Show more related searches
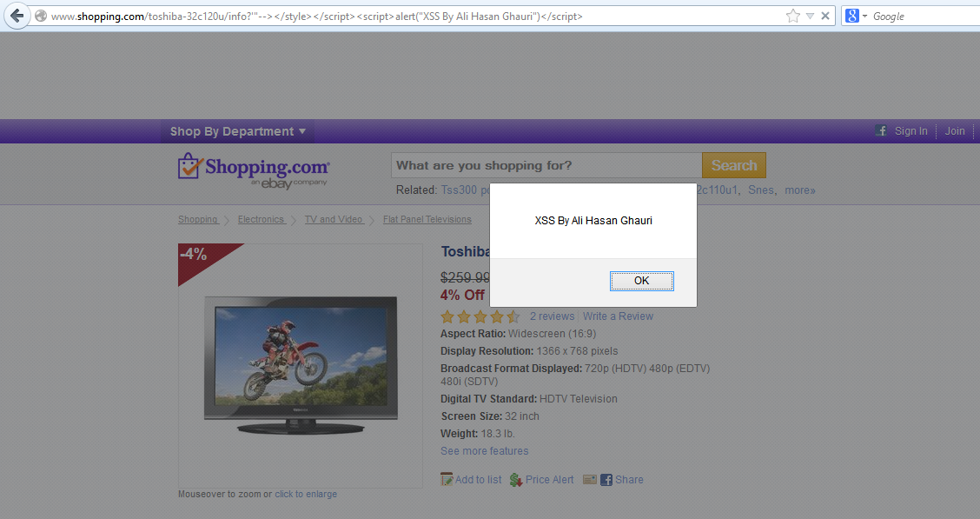 coord(800,190)
